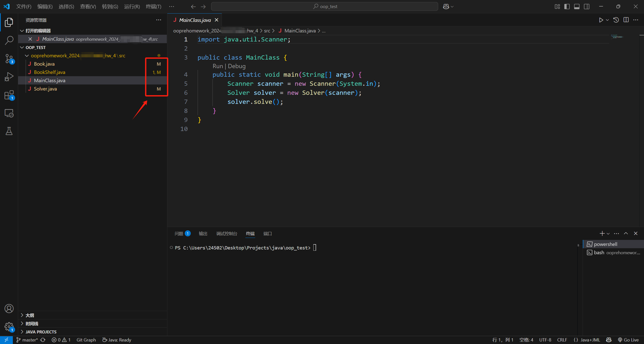This screenshot has height=344, width=644.
Task: Open the Search view in activity bar
Action: pos(9,40)
